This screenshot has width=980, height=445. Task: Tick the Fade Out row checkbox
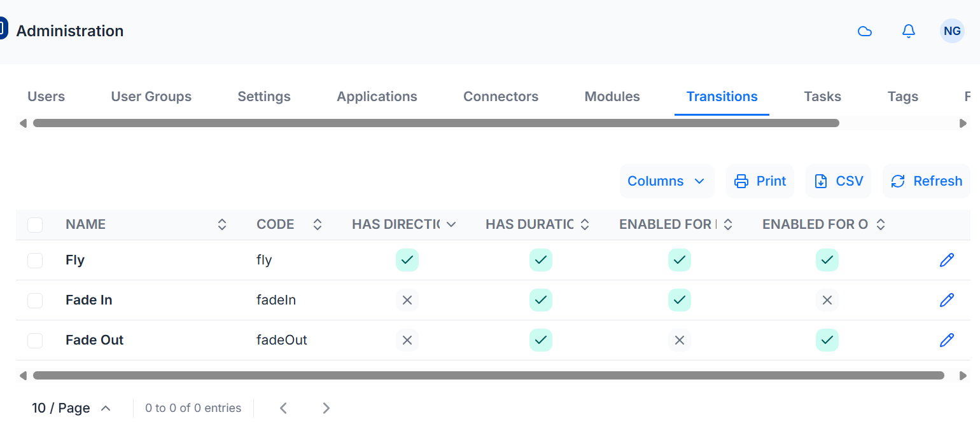pos(35,340)
